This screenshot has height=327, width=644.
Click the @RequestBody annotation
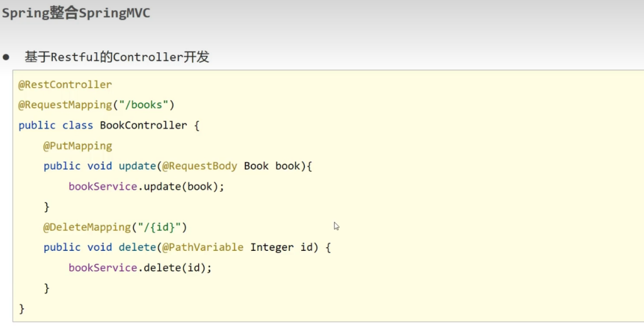[199, 166]
